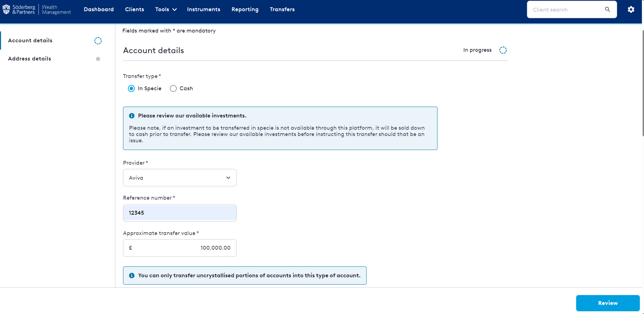Select the Cash transfer type
The image size is (644, 314).
click(173, 88)
